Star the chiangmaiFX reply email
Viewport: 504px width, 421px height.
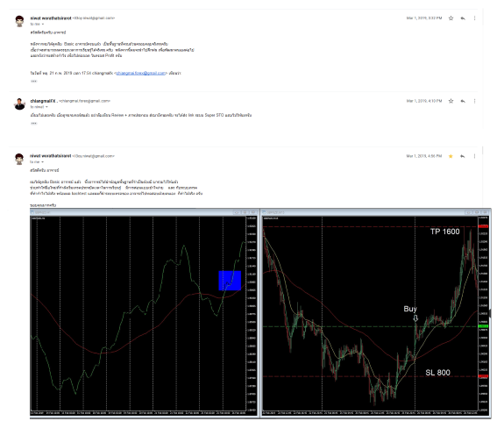point(451,101)
